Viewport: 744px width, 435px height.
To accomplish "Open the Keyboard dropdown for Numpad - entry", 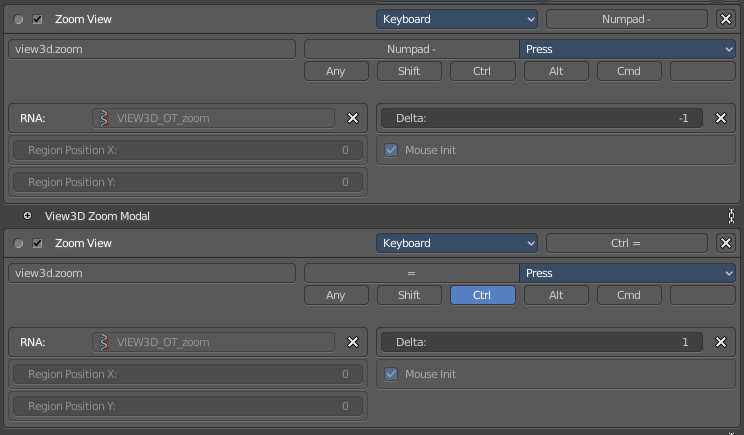I will pos(457,19).
